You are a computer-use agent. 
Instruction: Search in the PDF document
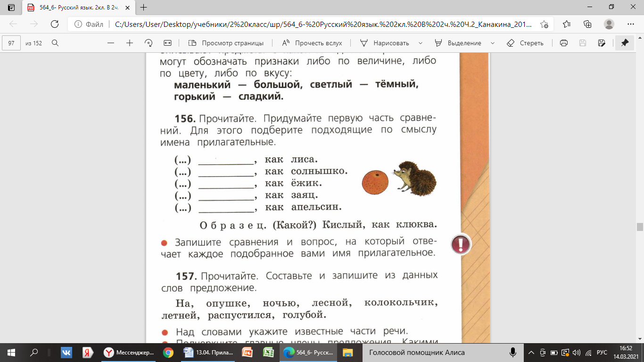[x=55, y=43]
